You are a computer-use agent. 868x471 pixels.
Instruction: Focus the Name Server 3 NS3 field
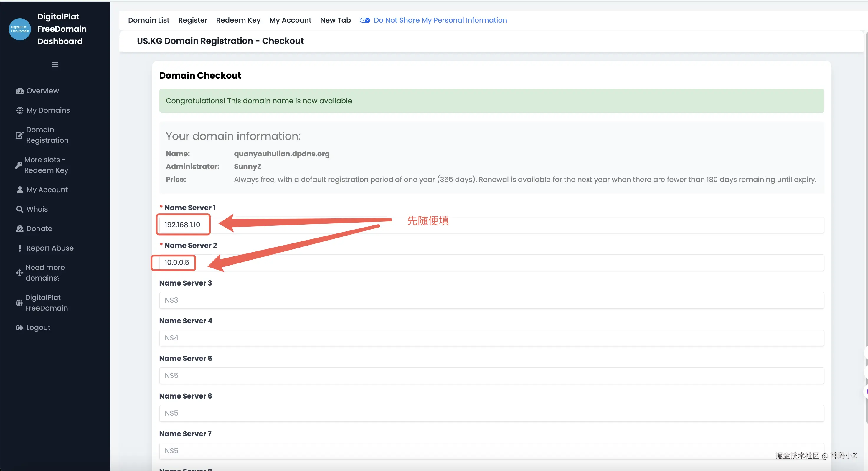pos(491,300)
